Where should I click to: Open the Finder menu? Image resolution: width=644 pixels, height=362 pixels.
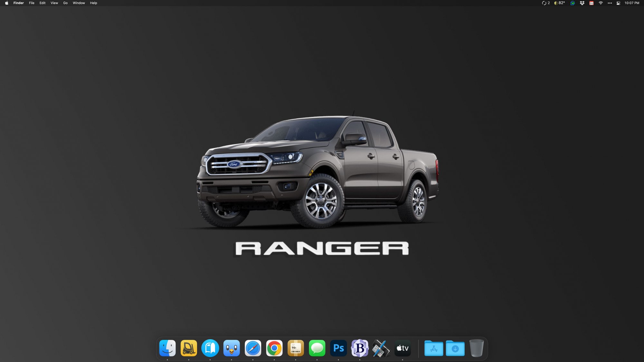coord(19,3)
